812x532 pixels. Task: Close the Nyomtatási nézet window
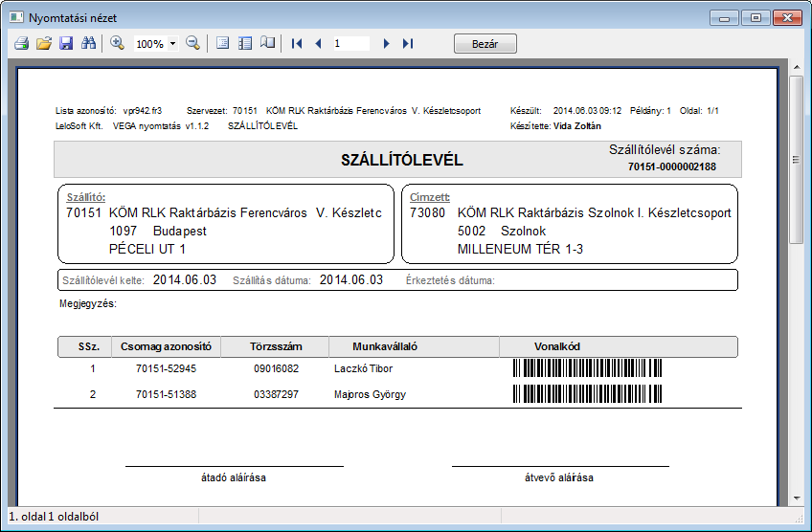click(x=788, y=18)
